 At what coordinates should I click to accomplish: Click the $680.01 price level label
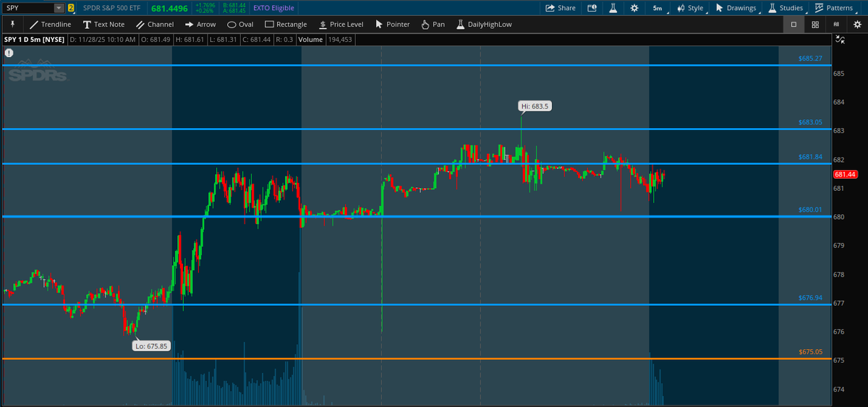tap(810, 210)
